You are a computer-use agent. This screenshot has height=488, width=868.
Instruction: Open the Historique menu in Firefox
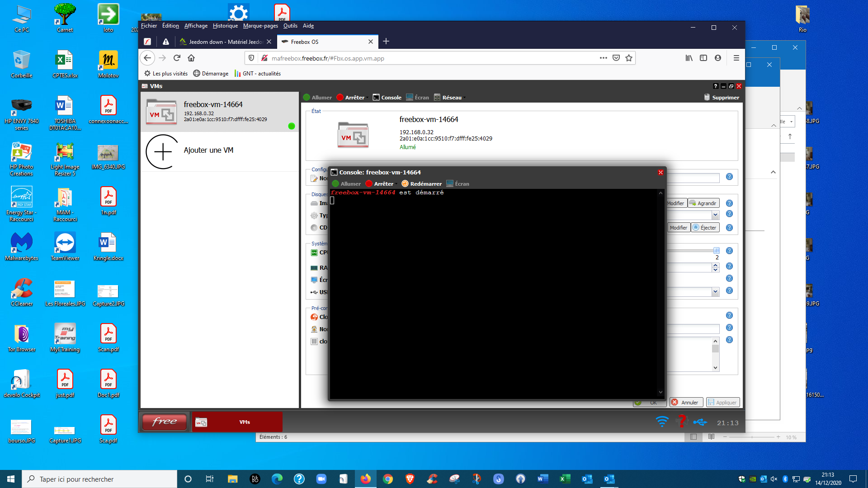pos(225,26)
